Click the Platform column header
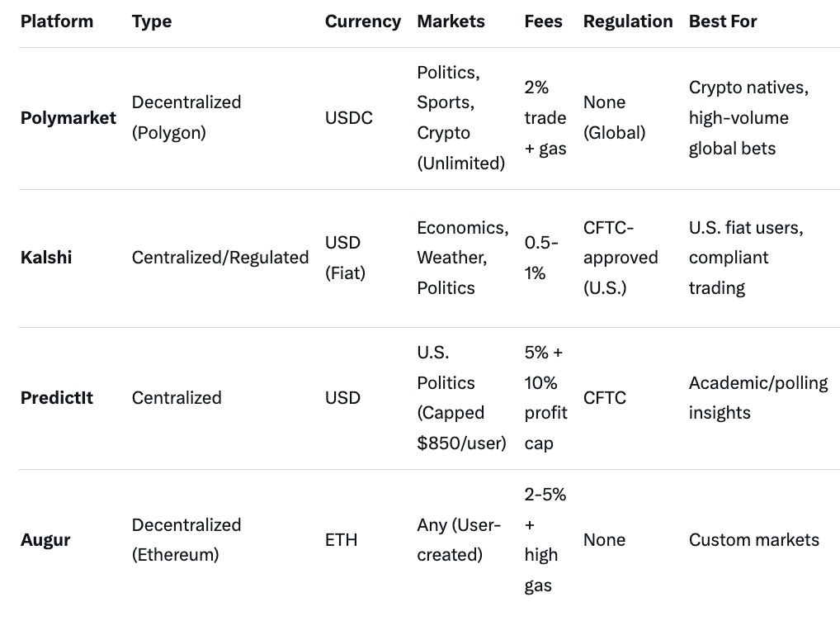Viewport: 840px width, 621px height. [x=57, y=21]
